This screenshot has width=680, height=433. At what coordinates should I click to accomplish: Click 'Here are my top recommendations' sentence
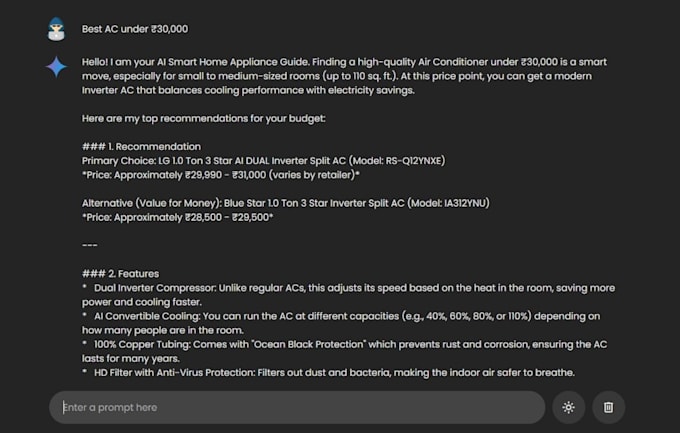203,118
